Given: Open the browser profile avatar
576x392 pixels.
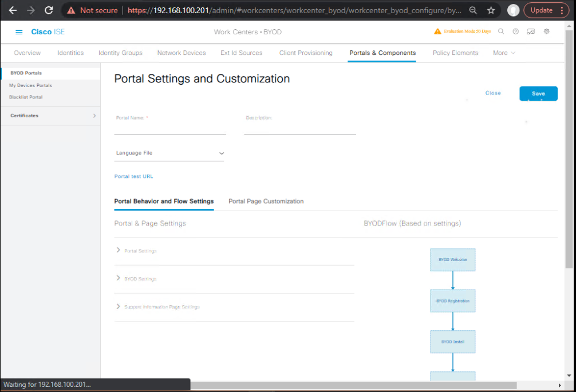Looking at the screenshot, I should tap(513, 10).
